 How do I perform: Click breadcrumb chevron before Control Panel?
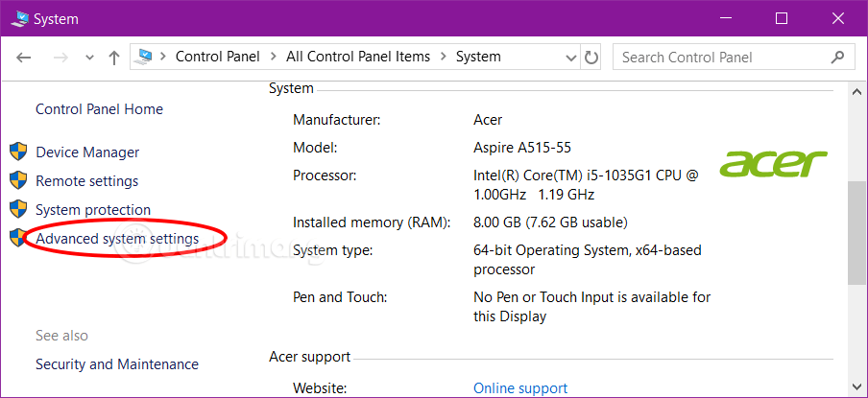[163, 57]
